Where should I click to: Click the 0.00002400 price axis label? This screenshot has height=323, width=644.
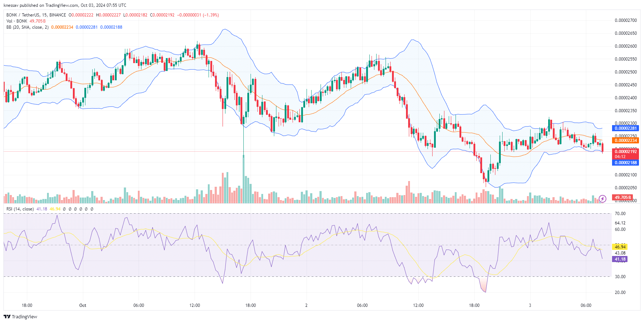point(626,98)
